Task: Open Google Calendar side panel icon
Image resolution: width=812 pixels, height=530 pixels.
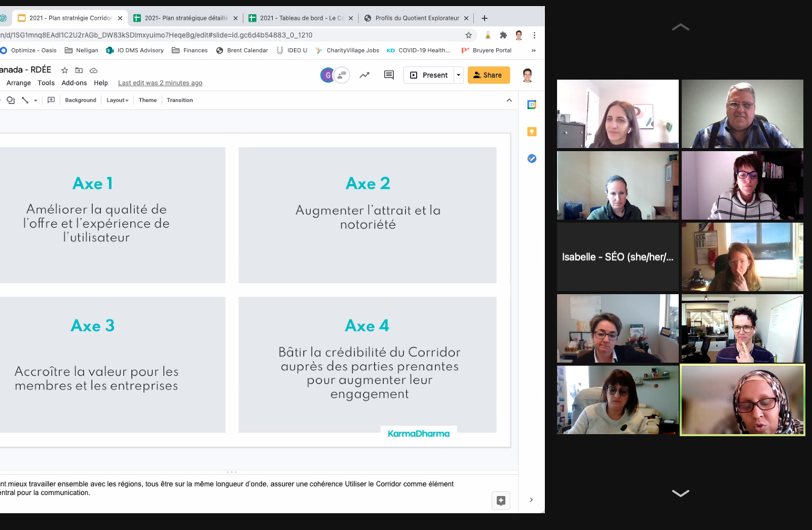Action: click(x=532, y=105)
